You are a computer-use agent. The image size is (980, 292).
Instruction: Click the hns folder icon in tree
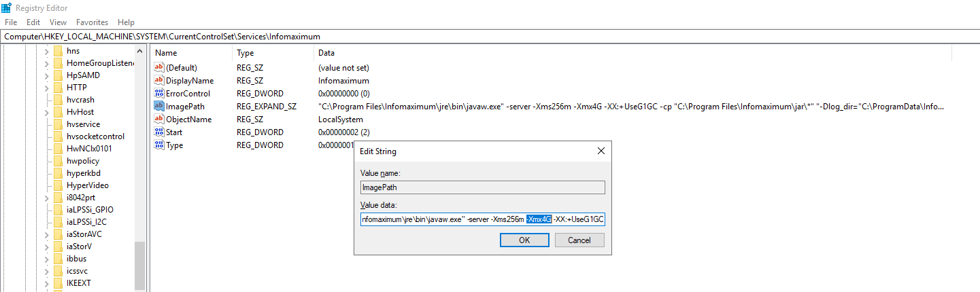coord(58,51)
